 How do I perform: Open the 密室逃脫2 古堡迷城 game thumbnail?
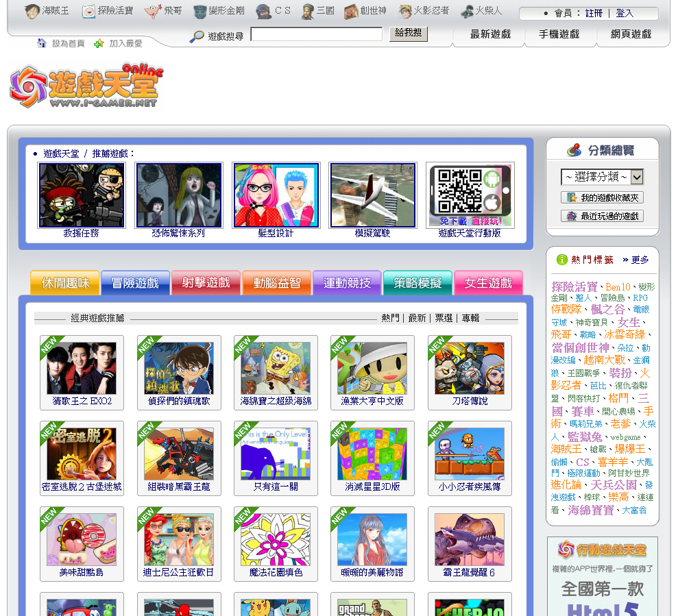tap(82, 454)
